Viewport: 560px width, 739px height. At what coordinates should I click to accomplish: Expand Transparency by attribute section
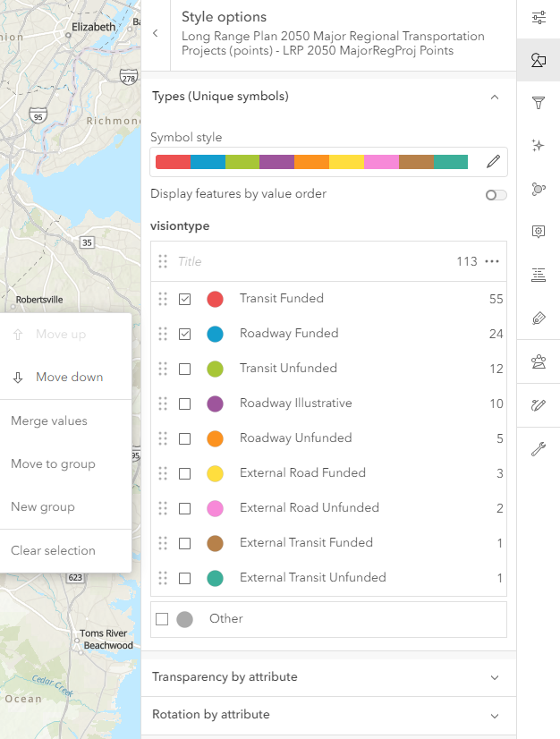(x=495, y=677)
